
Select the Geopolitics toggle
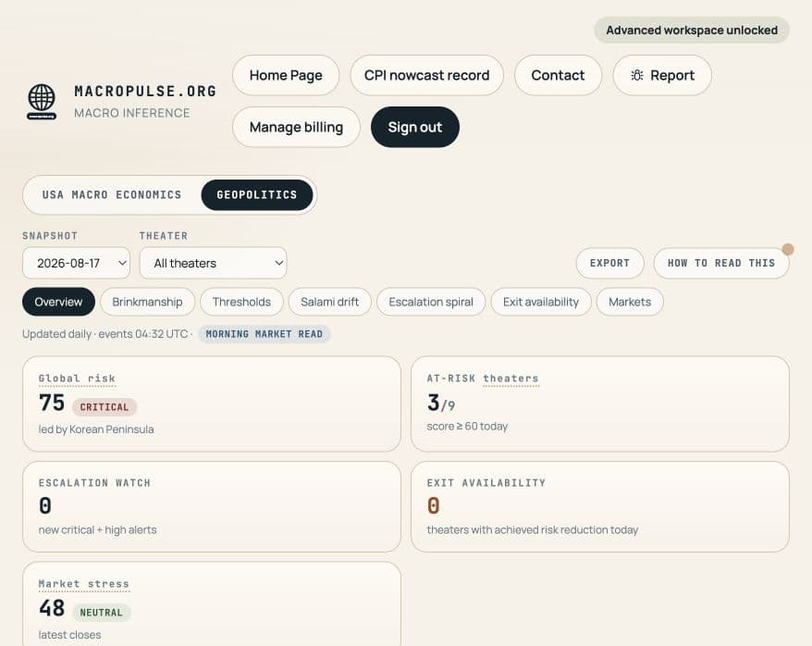point(257,194)
